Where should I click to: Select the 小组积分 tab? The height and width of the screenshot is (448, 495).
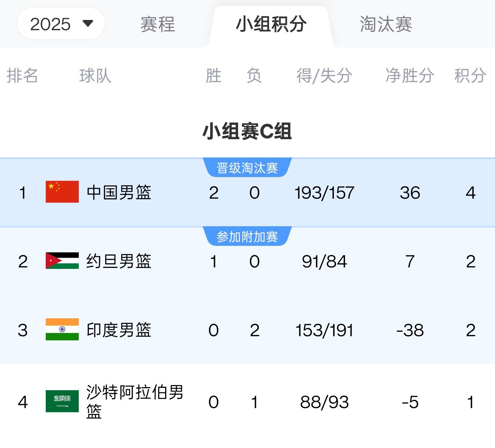[x=271, y=24]
